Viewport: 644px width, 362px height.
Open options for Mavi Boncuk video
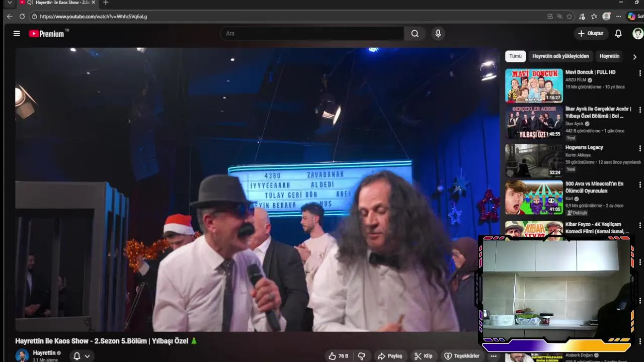640,73
